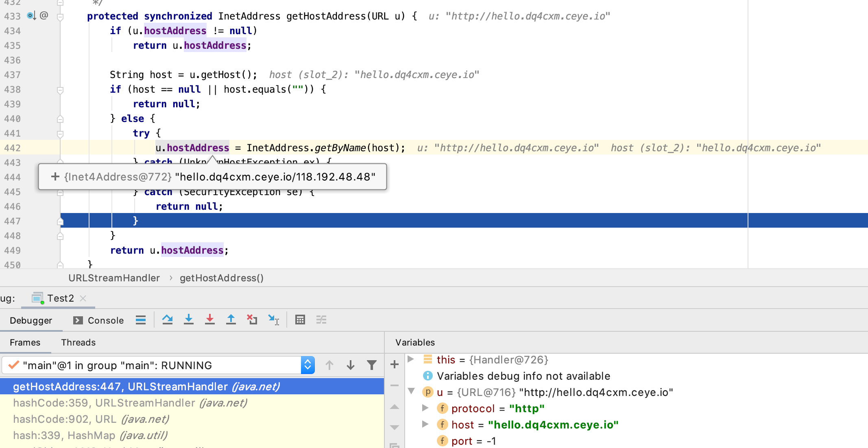Click line number 442 in gutter
Viewport: 868px width, 448px height.
12,148
